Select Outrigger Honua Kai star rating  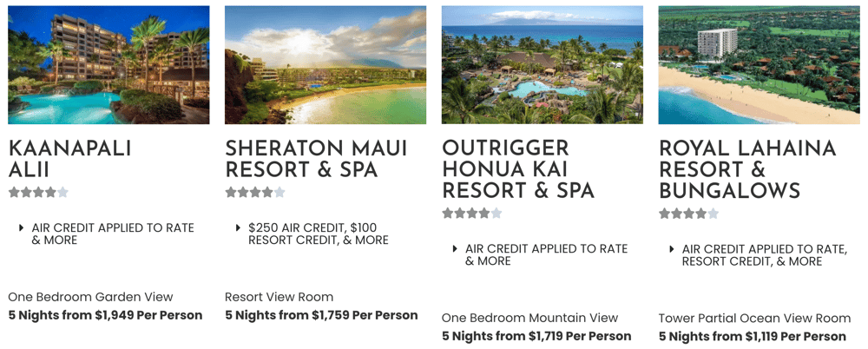coord(471,214)
